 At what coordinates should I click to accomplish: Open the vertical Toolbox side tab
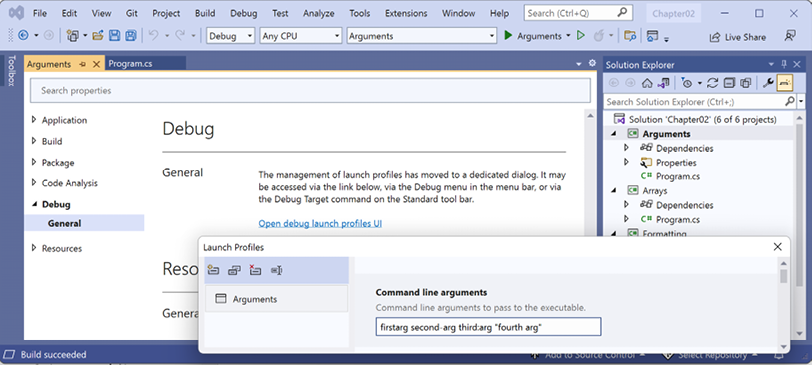pos(11,70)
